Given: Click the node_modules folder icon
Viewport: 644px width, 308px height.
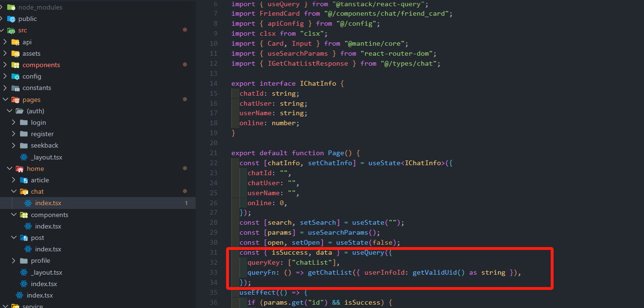Looking at the screenshot, I should click(11, 8).
